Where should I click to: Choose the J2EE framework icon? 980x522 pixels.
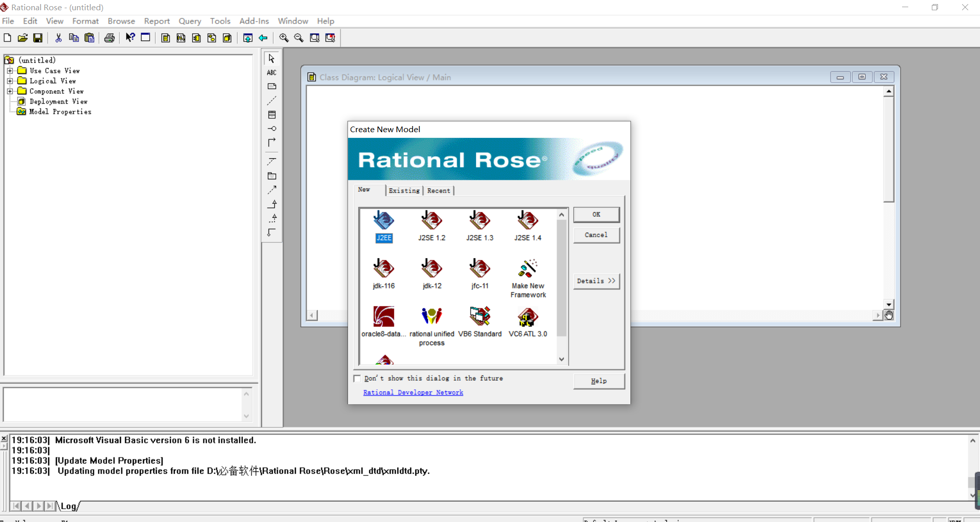point(384,226)
